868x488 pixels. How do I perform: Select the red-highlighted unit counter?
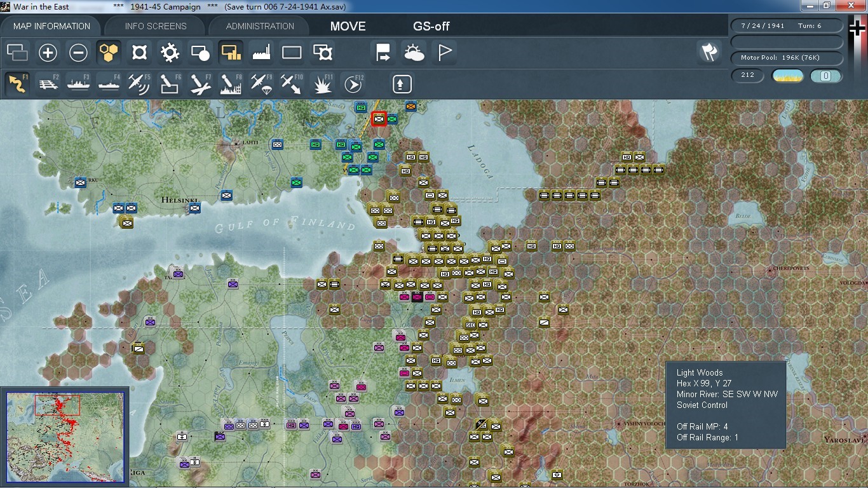pyautogui.click(x=379, y=118)
